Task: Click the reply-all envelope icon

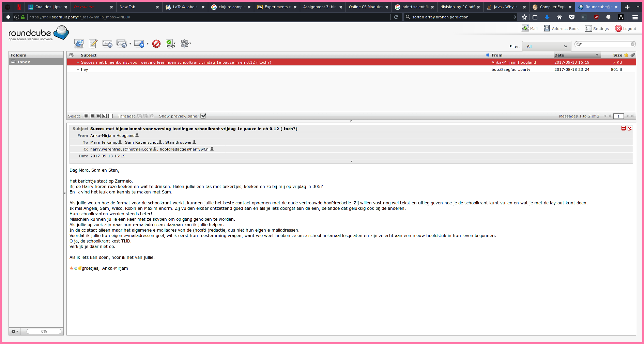Action: pyautogui.click(x=121, y=44)
